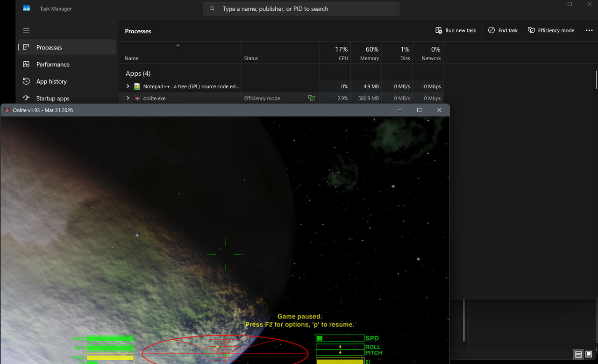Minimize the Oolite game window

(400, 110)
